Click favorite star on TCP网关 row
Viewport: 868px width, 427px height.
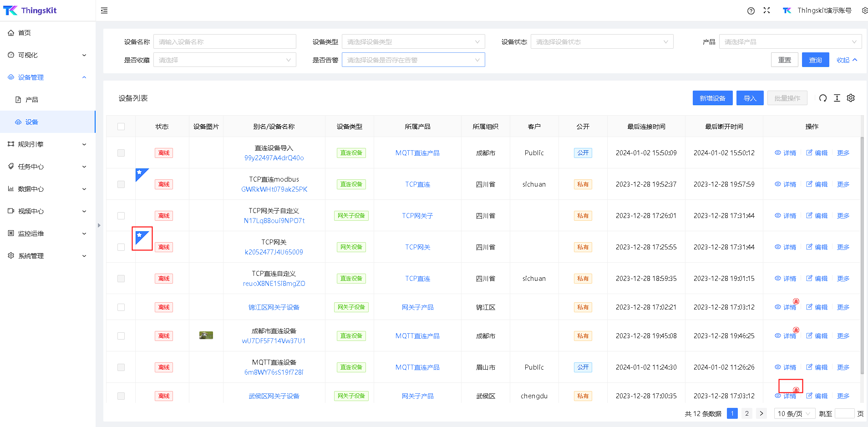(140, 236)
